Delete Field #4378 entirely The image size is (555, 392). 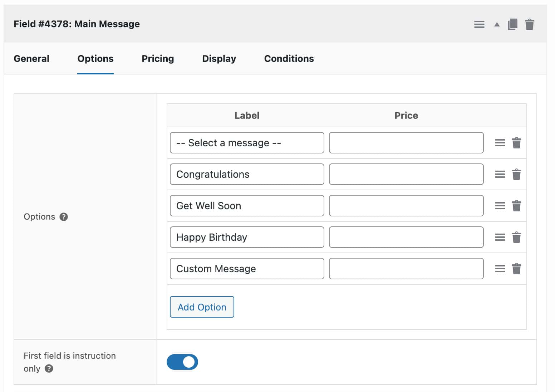click(x=530, y=24)
